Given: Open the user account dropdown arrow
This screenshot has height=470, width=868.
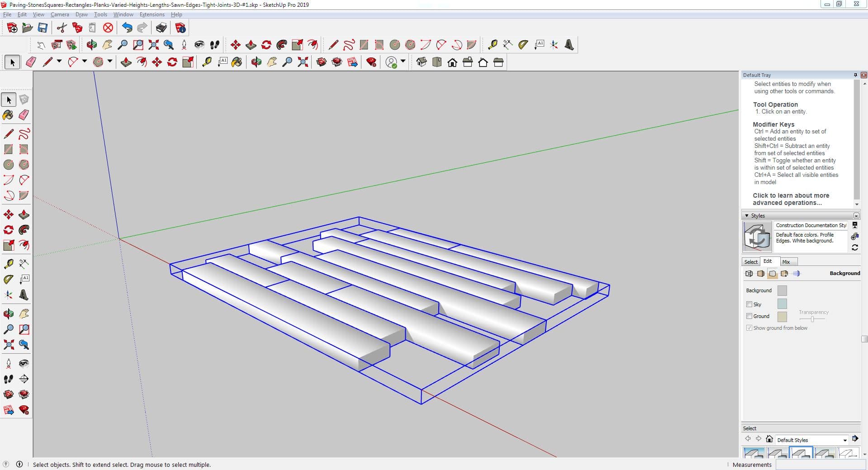Looking at the screenshot, I should [x=403, y=62].
